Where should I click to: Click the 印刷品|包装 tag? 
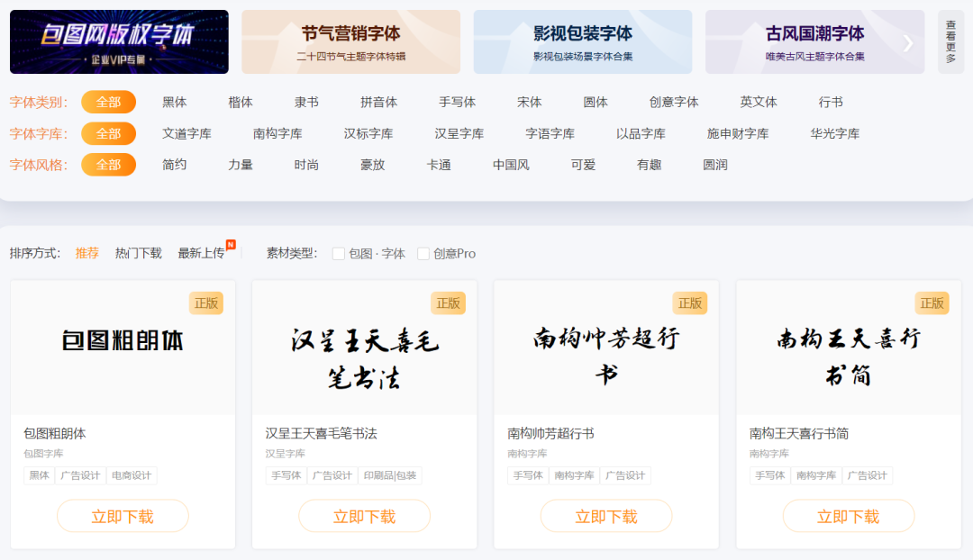[390, 475]
